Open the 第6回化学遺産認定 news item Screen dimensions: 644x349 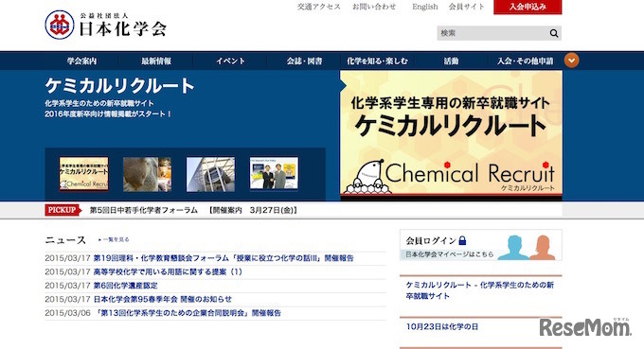pyautogui.click(x=125, y=286)
